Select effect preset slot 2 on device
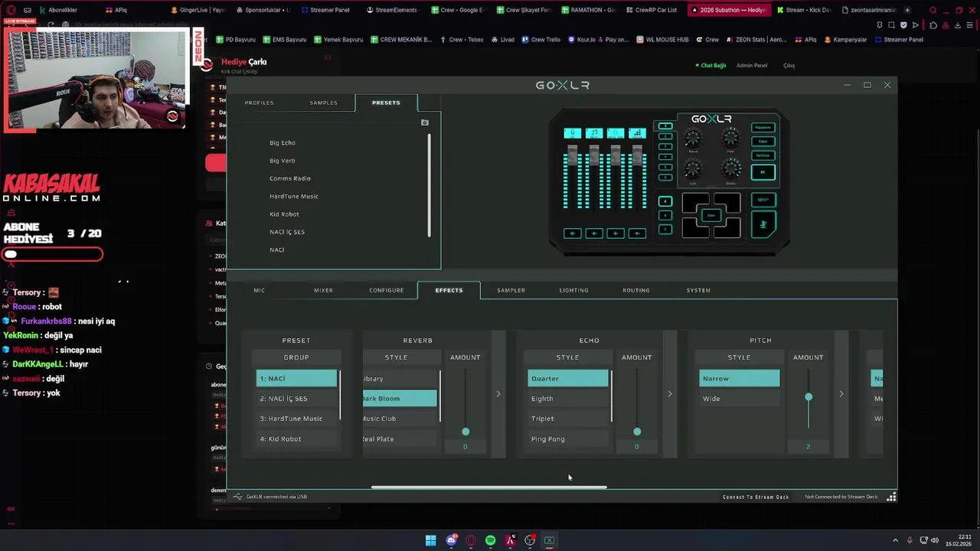980x551 pixels. click(x=665, y=136)
